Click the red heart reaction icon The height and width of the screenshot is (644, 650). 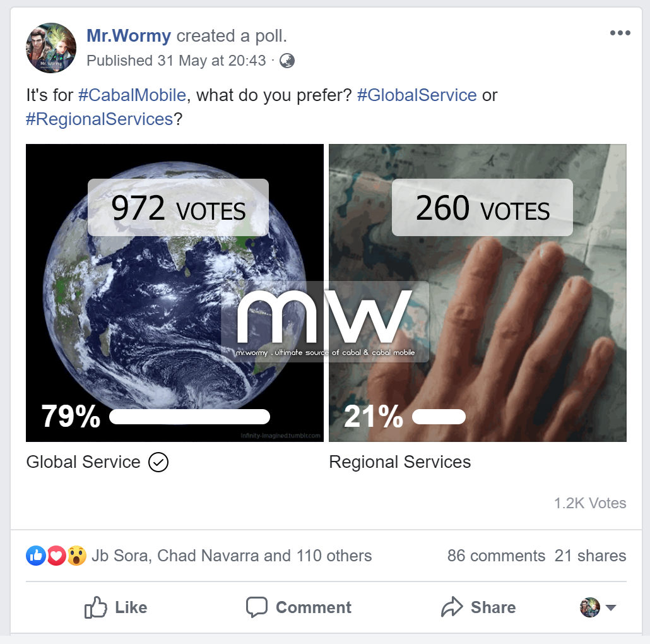click(56, 556)
